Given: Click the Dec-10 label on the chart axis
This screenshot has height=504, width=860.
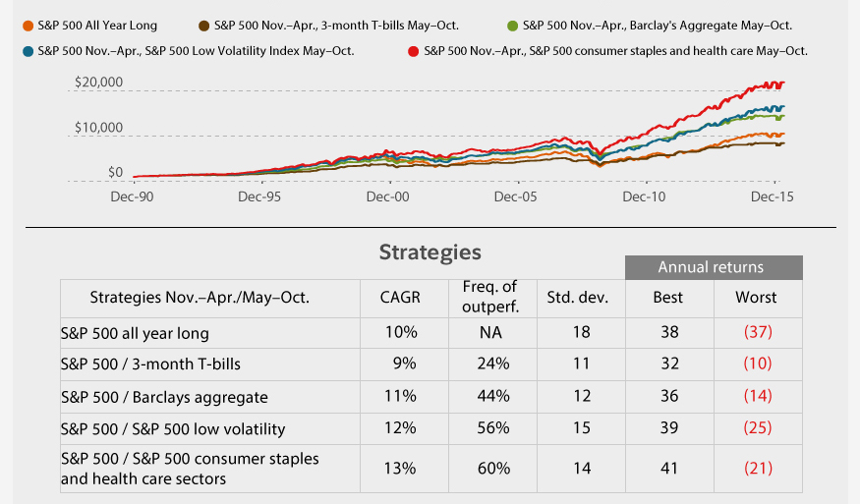Looking at the screenshot, I should click(x=645, y=196).
